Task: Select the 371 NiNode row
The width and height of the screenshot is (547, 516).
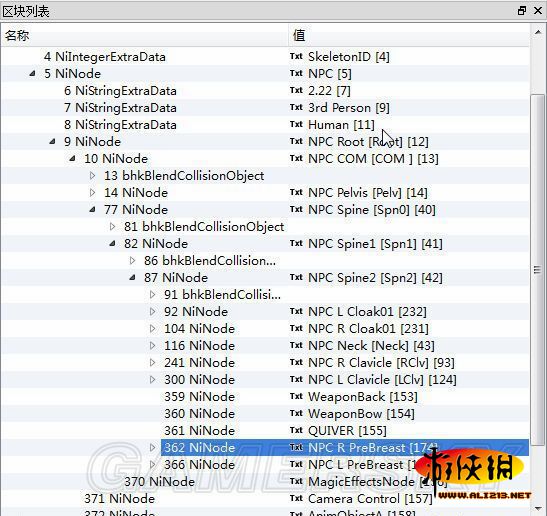Action: [x=265, y=498]
